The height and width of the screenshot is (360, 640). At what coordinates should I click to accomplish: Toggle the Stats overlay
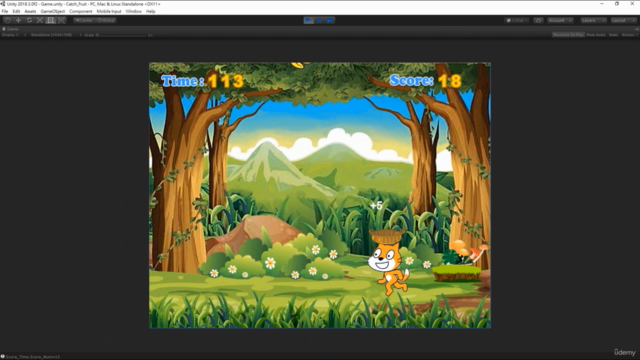(x=613, y=35)
